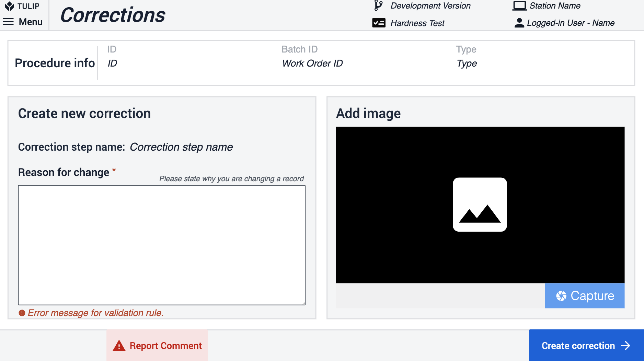Click the Capture button label
This screenshot has width=644, height=361.
tap(593, 296)
